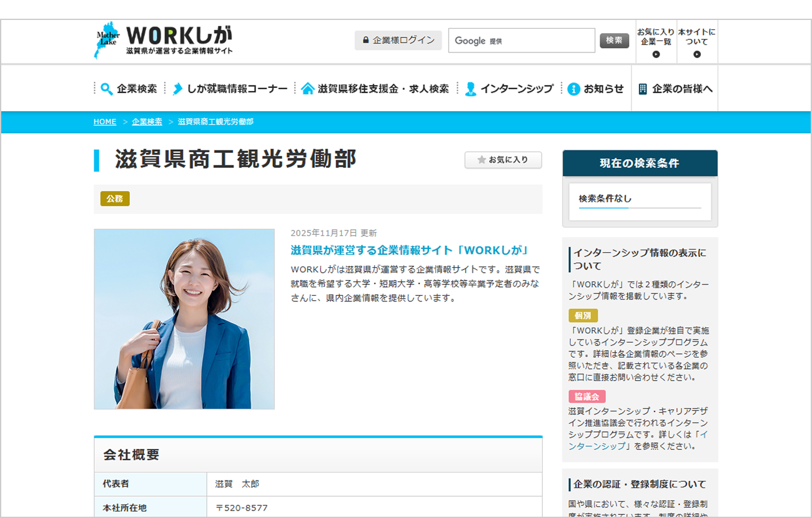Image resolution: width=812 pixels, height=518 pixels.
Task: Click the arrow icon for しが就職情報コーナー
Action: pos(178,89)
